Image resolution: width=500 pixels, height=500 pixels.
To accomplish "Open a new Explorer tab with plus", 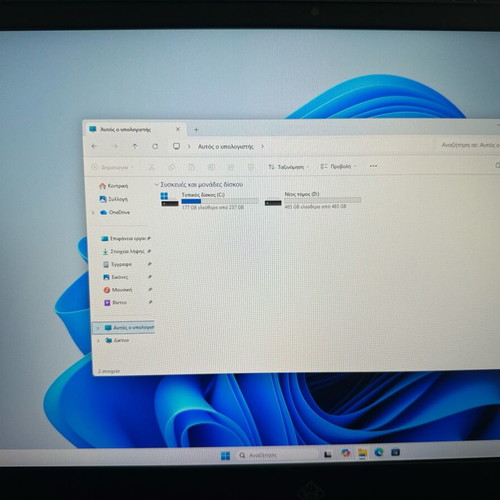I will tap(196, 130).
